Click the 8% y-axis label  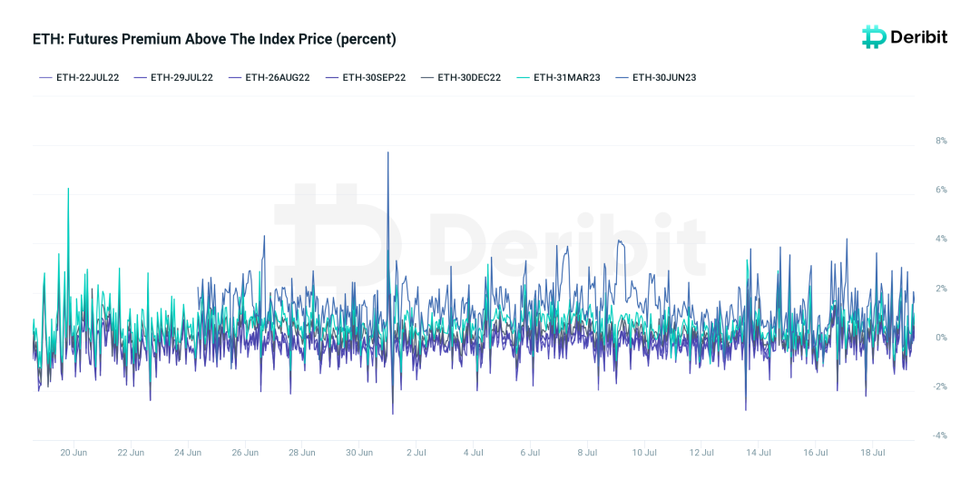coord(924,141)
